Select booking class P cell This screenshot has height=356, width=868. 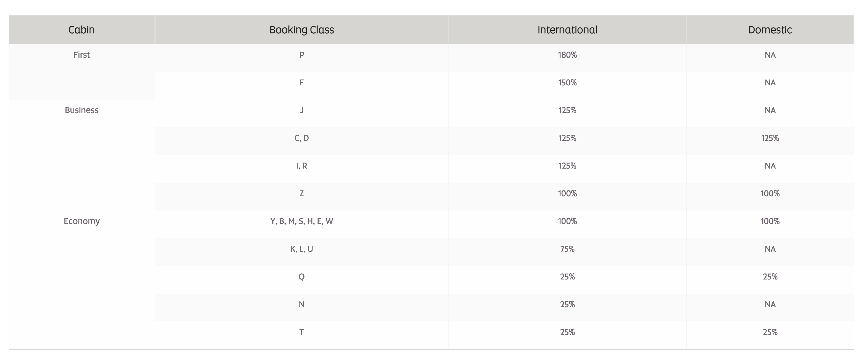pos(301,55)
